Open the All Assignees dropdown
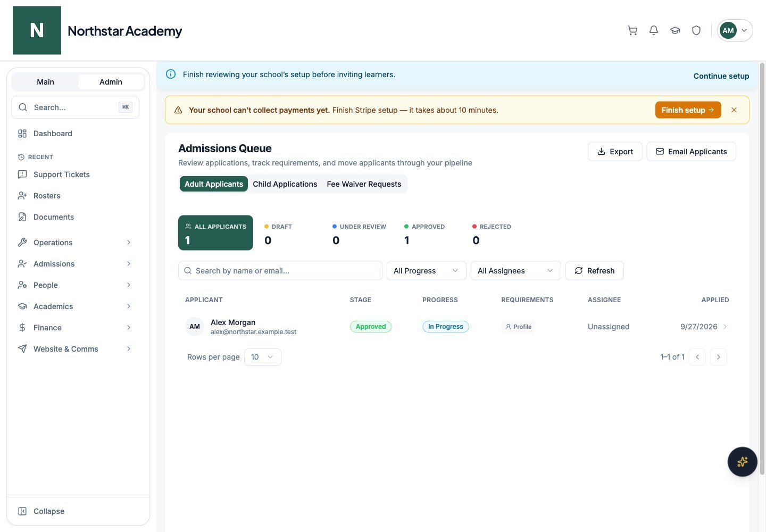 [x=515, y=271]
